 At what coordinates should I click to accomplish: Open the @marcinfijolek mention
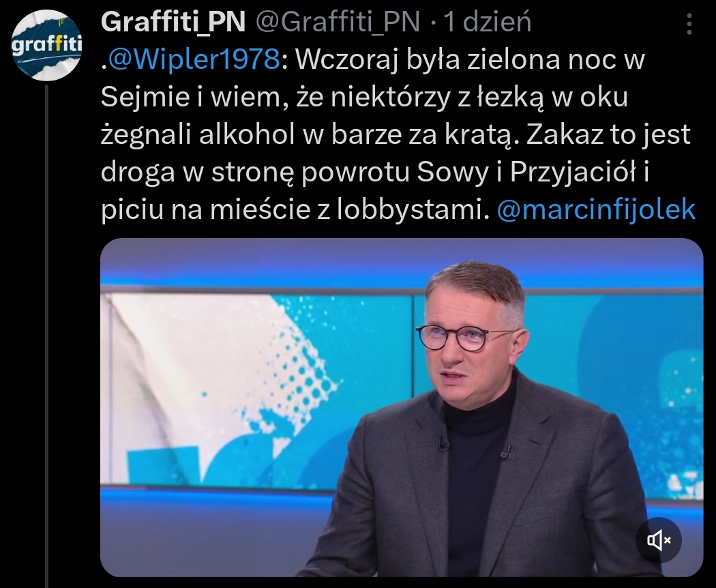(x=596, y=209)
